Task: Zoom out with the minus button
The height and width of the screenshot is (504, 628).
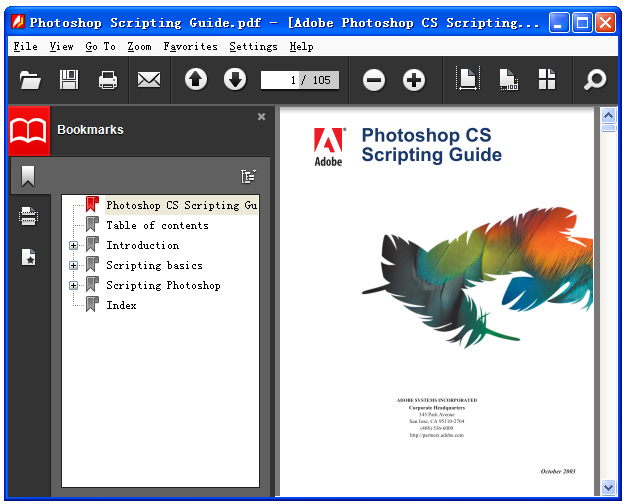Action: click(x=374, y=80)
